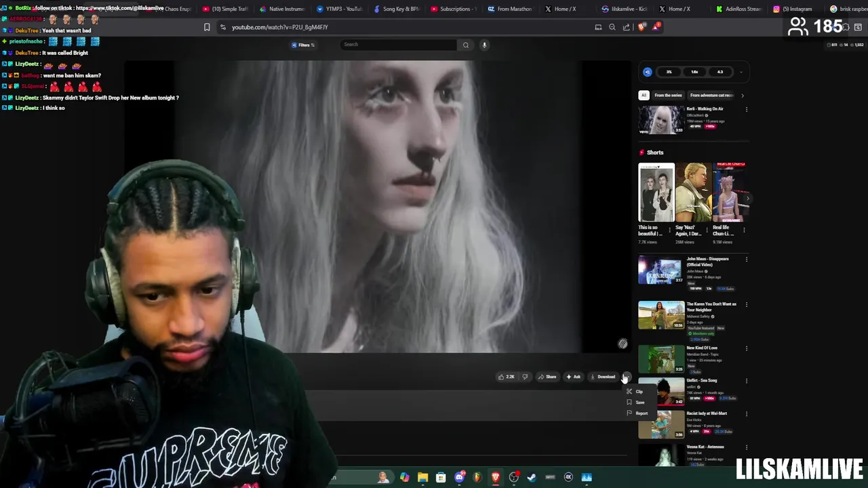Switch to the Song Key & BPM tab
The height and width of the screenshot is (488, 868).
397,9
